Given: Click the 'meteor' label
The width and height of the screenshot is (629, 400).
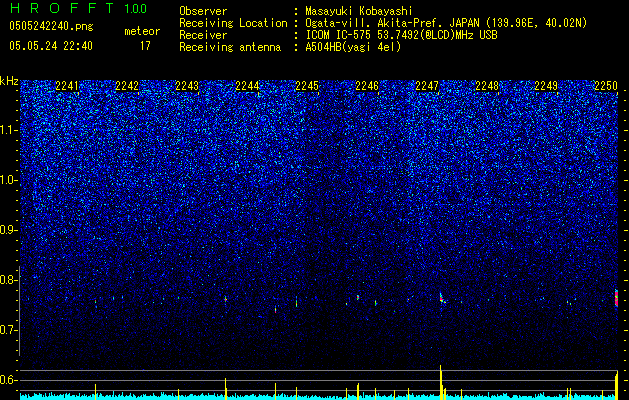Looking at the screenshot, I should [142, 31].
